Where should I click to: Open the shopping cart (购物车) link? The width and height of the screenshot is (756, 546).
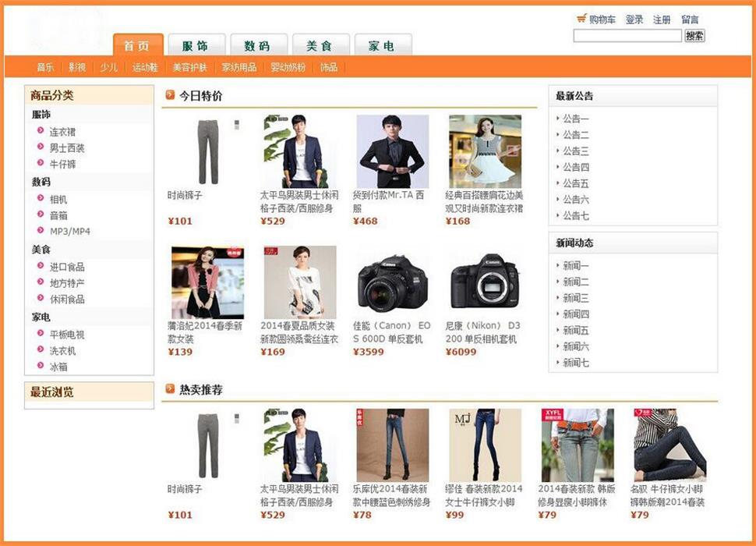coord(596,19)
